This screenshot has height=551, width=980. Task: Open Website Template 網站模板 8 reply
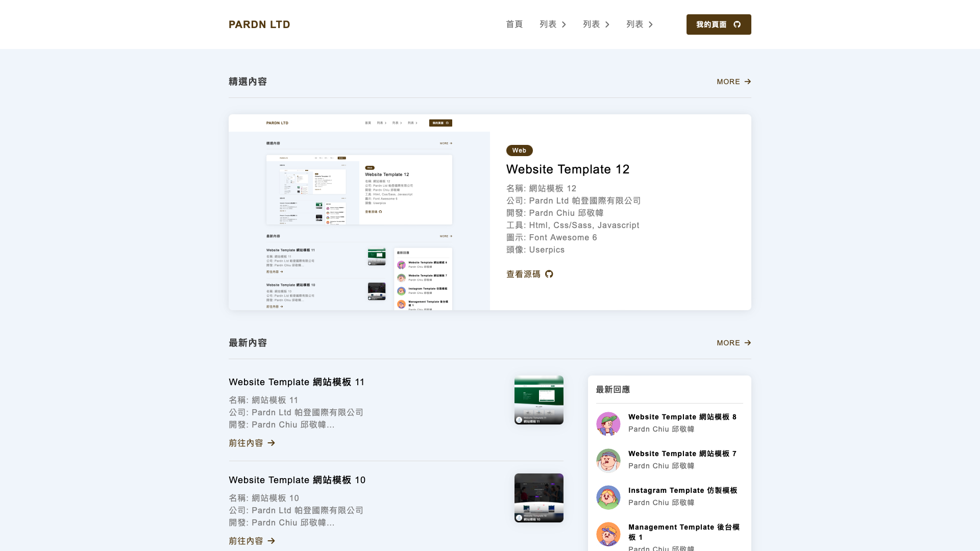[x=682, y=417]
